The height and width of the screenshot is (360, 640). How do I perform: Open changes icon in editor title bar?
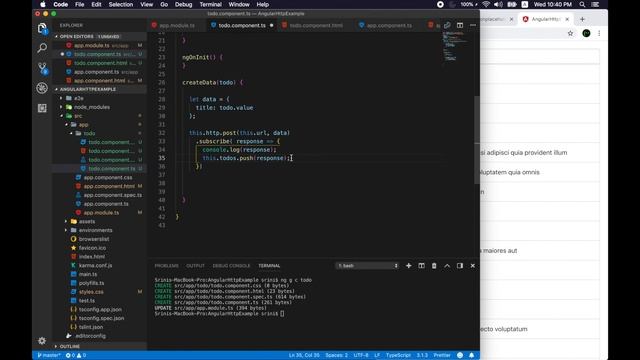(447, 25)
